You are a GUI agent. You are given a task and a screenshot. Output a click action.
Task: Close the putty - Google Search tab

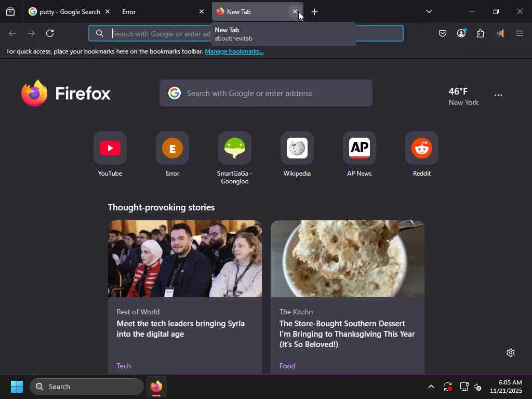[108, 12]
